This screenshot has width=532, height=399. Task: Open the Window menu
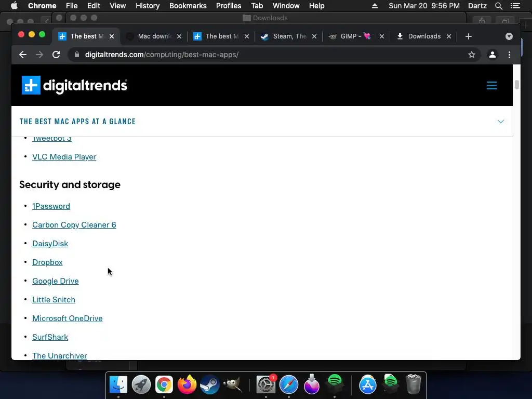(286, 6)
